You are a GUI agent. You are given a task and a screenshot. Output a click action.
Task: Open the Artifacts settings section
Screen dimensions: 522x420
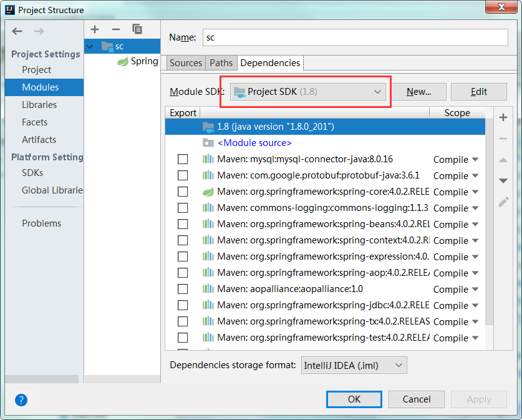(39, 140)
